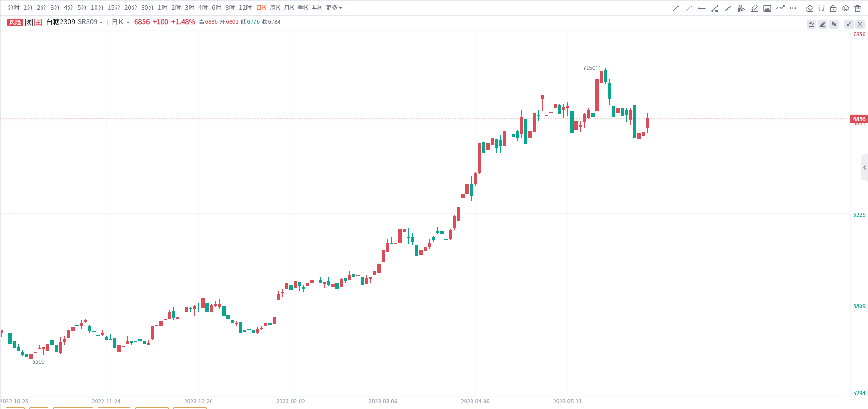Image resolution: width=868 pixels, height=409 pixels.
Task: Click the shrink chart arrows button
Action: pos(849,24)
